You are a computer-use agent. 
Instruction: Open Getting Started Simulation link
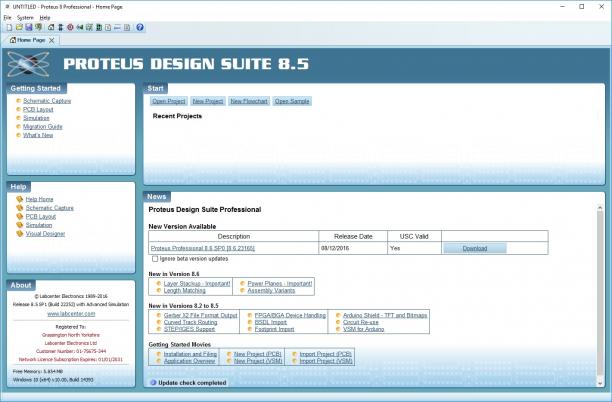[x=36, y=118]
